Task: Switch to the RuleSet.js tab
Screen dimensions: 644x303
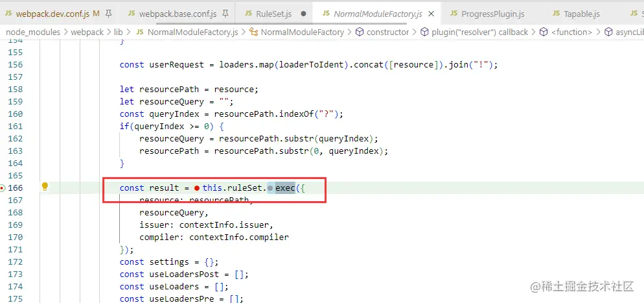Action: click(273, 14)
